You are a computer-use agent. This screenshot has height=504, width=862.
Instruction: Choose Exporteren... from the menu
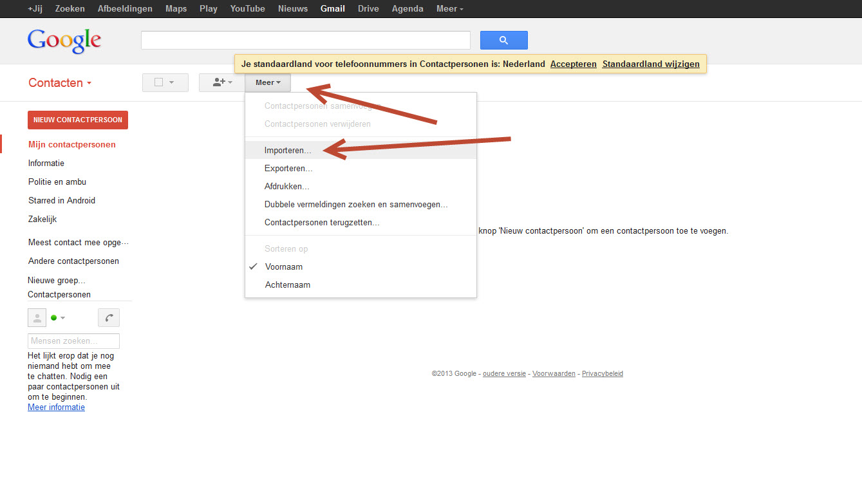tap(288, 169)
